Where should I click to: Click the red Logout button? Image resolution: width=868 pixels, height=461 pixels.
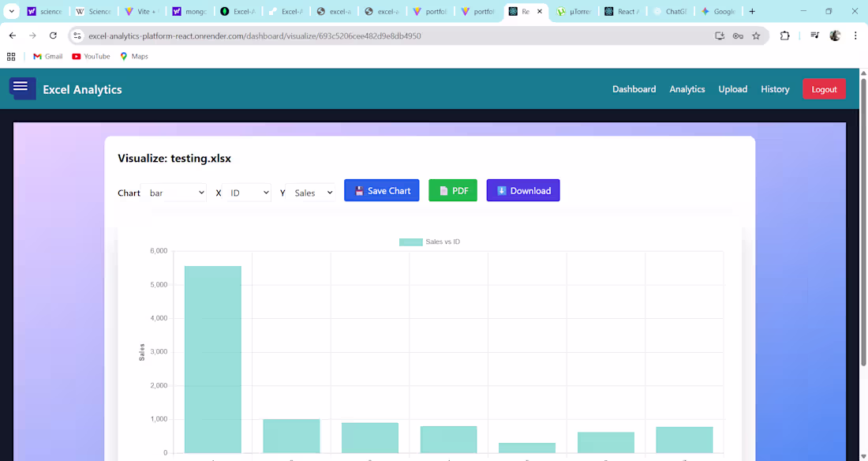824,89
